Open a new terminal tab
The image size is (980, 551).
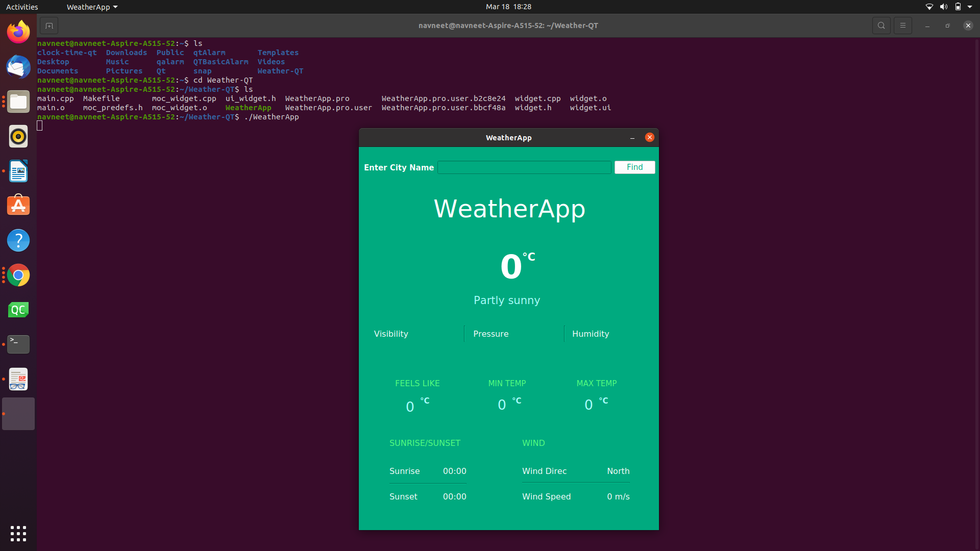[49, 25]
